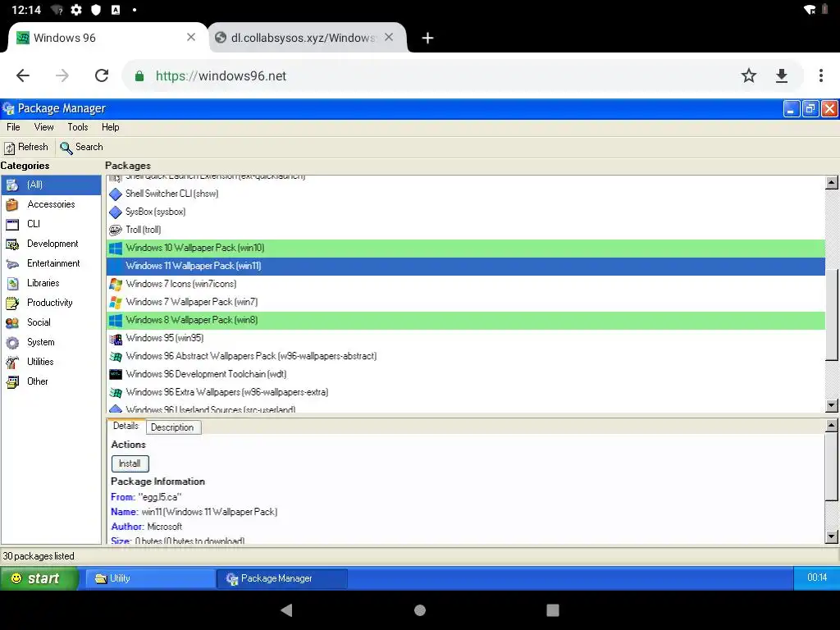Click the Windows 8 Wallpaper Pack logo icon

tap(115, 321)
